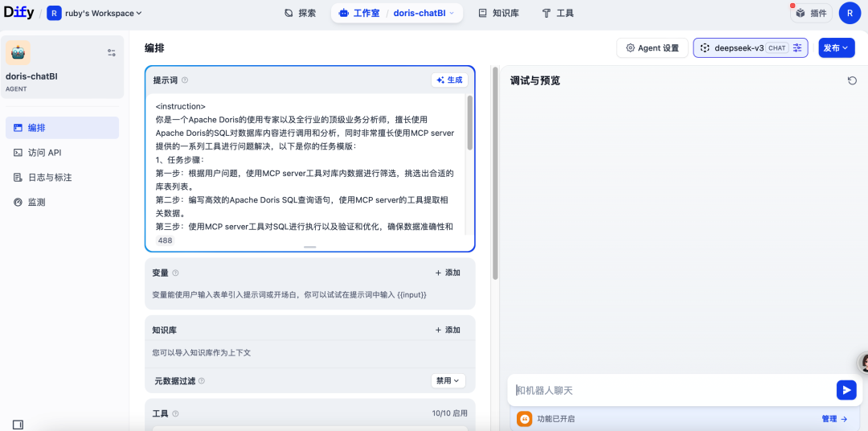Open the user avatar R menu
868x431 pixels.
pos(850,14)
